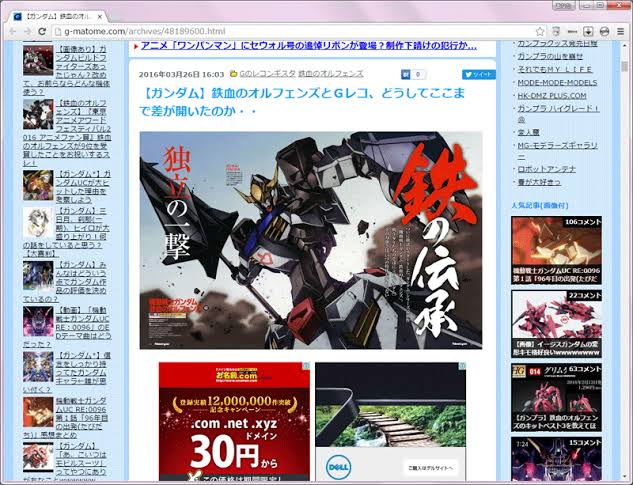Open sidebar link 東京アニメアワードフェスティバル2016
This screenshot has width=633, height=485.
67,133
